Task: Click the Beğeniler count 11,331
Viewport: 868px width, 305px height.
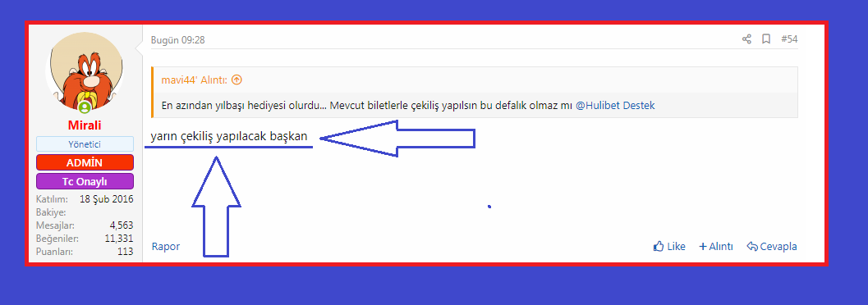Action: (119, 239)
